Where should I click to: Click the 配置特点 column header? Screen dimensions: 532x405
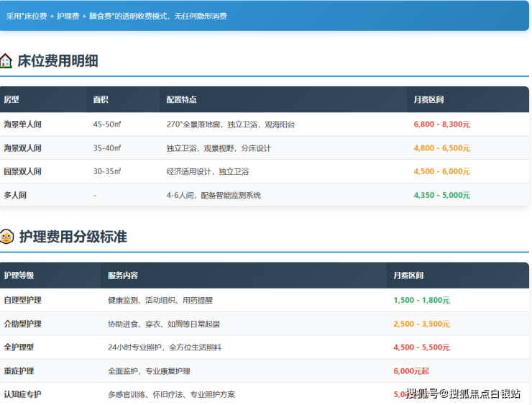click(181, 100)
